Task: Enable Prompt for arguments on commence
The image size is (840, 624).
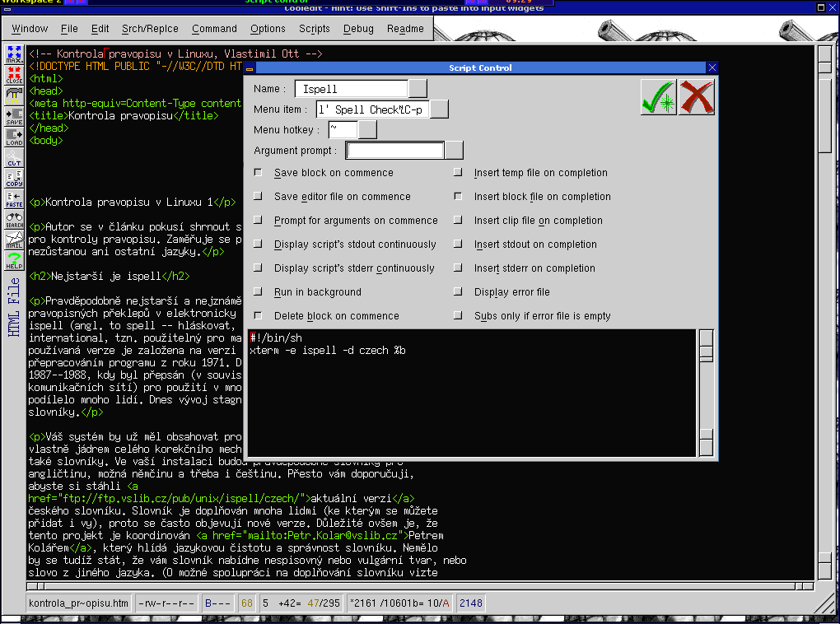Action: (x=259, y=220)
